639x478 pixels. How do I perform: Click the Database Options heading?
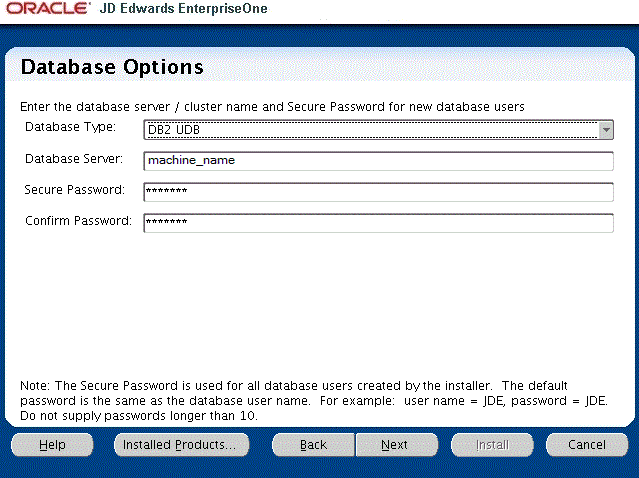pyautogui.click(x=112, y=67)
